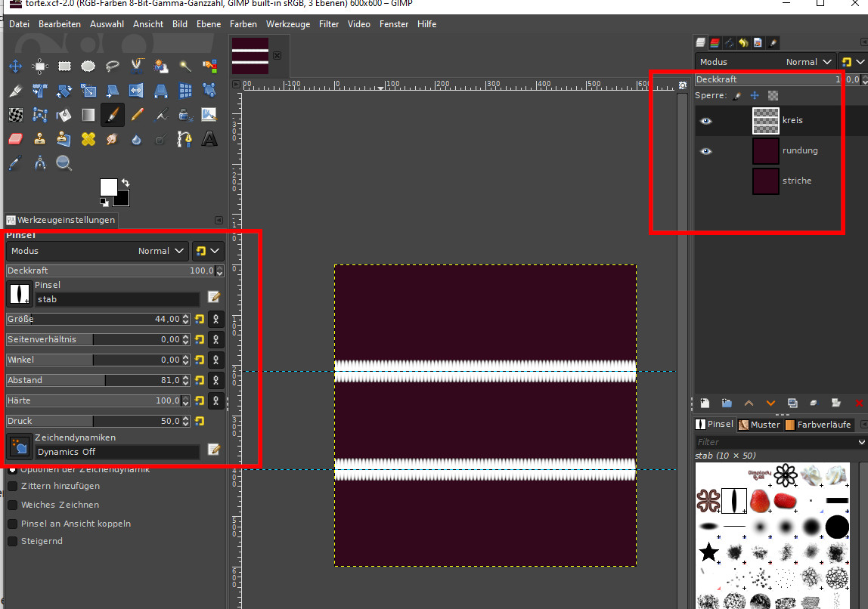Toggle lock alpha channel checkerboard icon

773,96
